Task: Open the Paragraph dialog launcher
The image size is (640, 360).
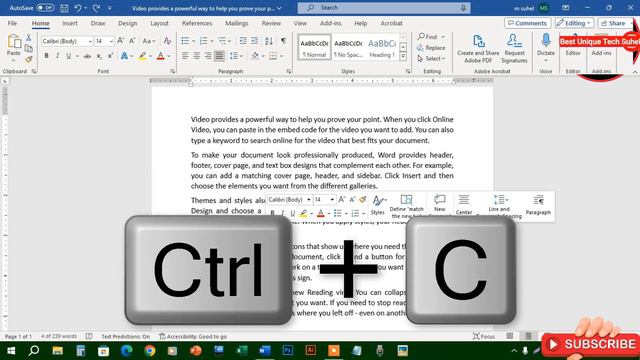Action: (289, 71)
